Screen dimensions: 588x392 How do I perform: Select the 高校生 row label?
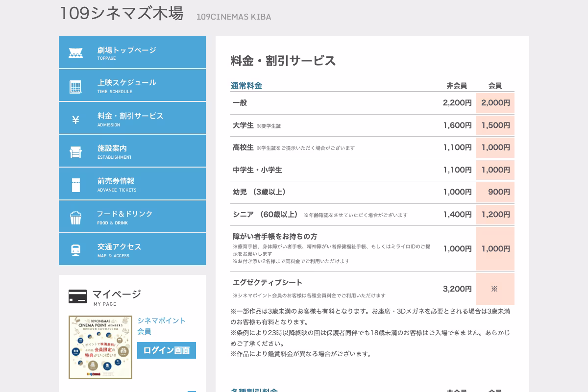[x=243, y=147]
